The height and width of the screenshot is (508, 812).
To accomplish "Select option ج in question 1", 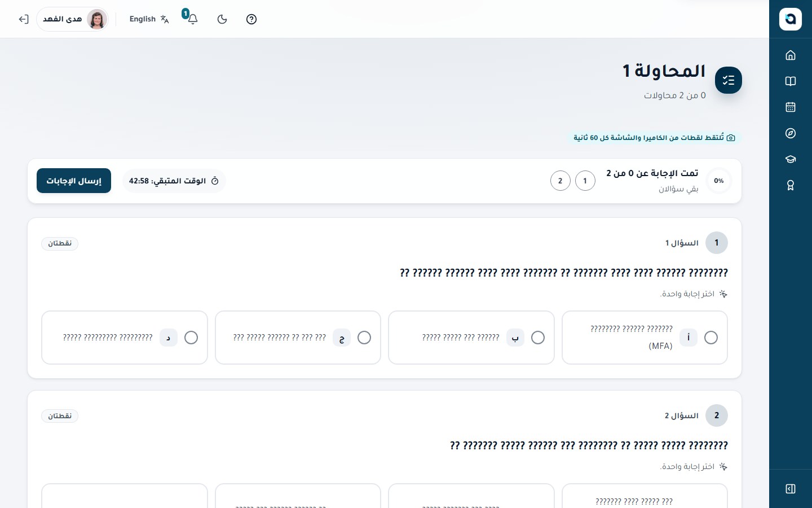I will pos(298,338).
